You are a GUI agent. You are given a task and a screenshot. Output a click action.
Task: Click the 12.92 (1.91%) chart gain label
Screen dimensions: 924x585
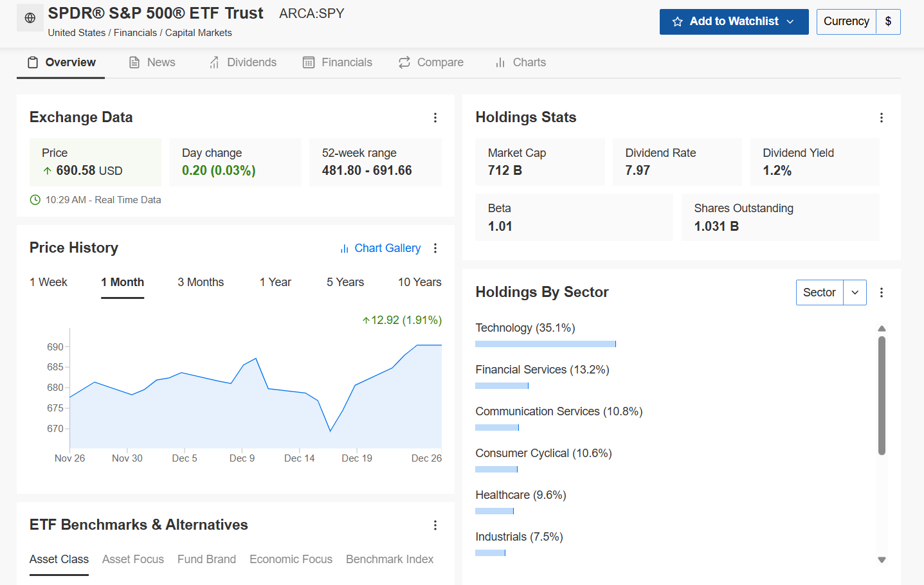coord(402,320)
